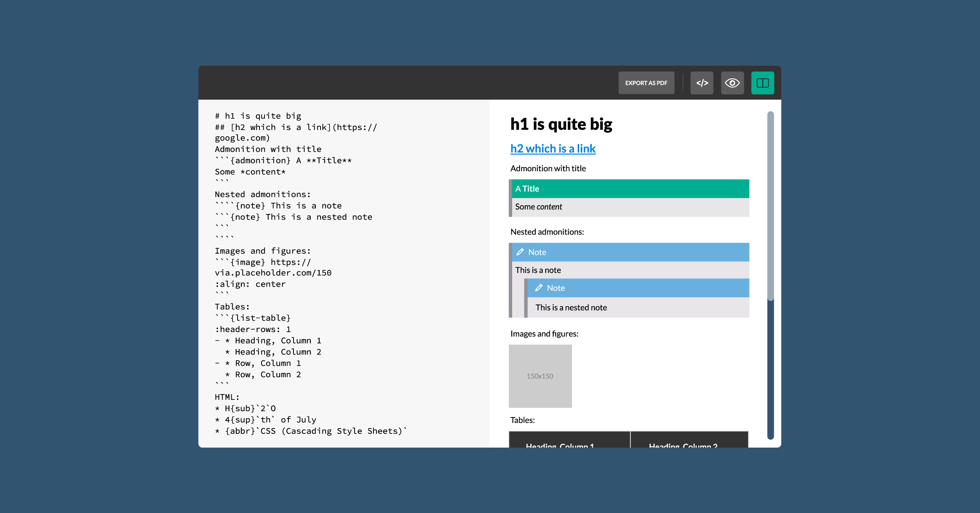Toggle the split-pane view button

pos(762,83)
